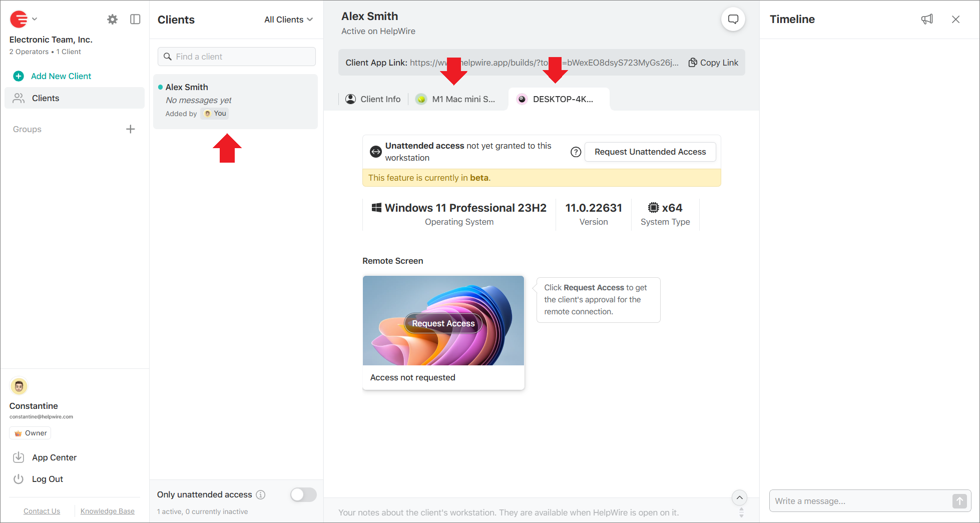Collapse the notes panel chevron at bottom

739,497
